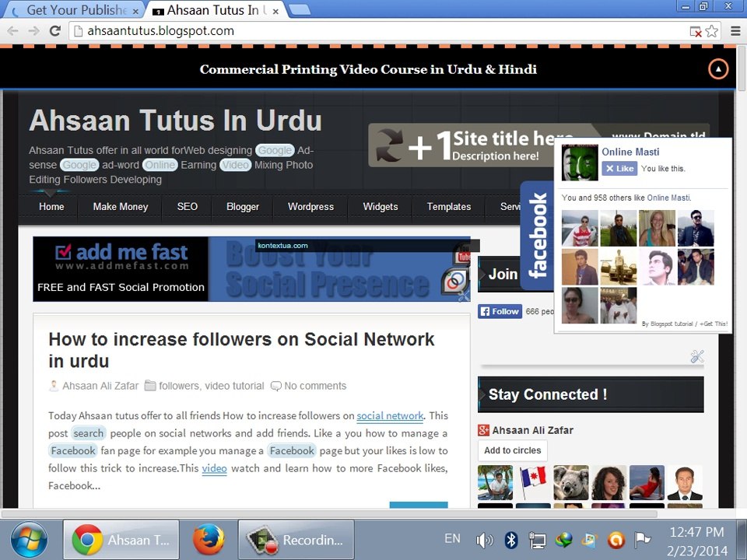Click the Ahsaan Tutus In Urdu site title
This screenshot has width=747, height=560.
(x=175, y=120)
